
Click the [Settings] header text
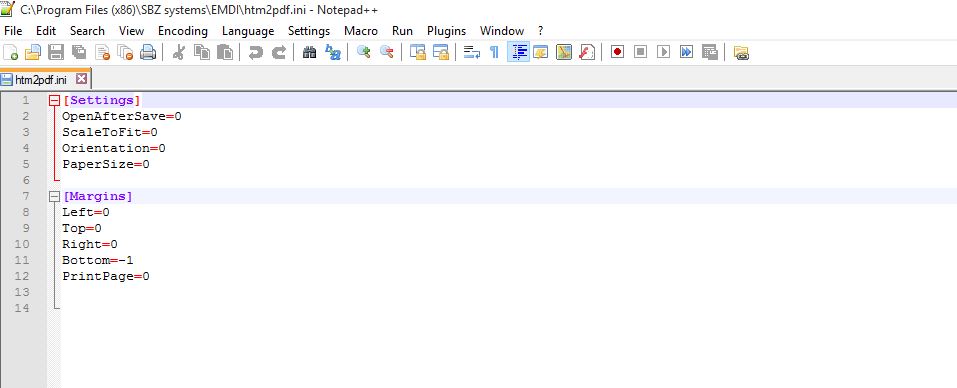(102, 100)
